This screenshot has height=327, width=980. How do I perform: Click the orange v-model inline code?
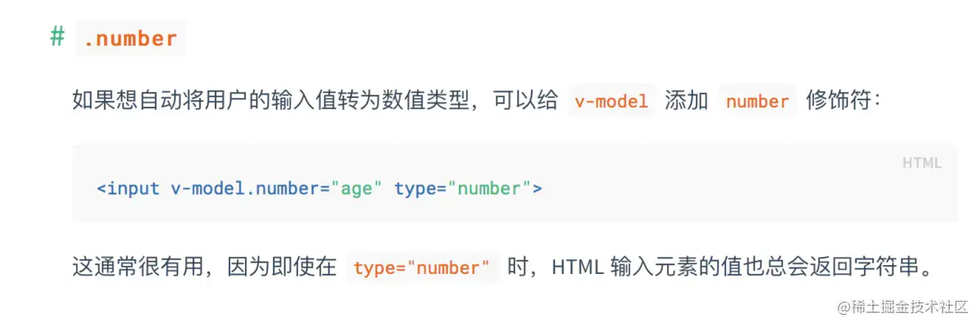tap(612, 101)
